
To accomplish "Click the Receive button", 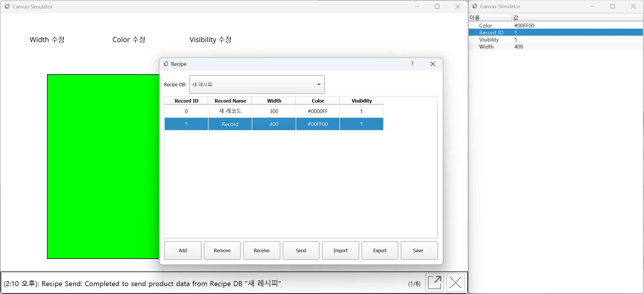I will [x=261, y=250].
